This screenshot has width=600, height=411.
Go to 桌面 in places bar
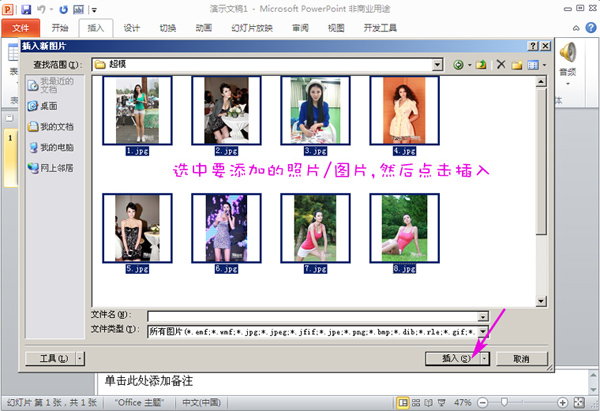coord(42,106)
